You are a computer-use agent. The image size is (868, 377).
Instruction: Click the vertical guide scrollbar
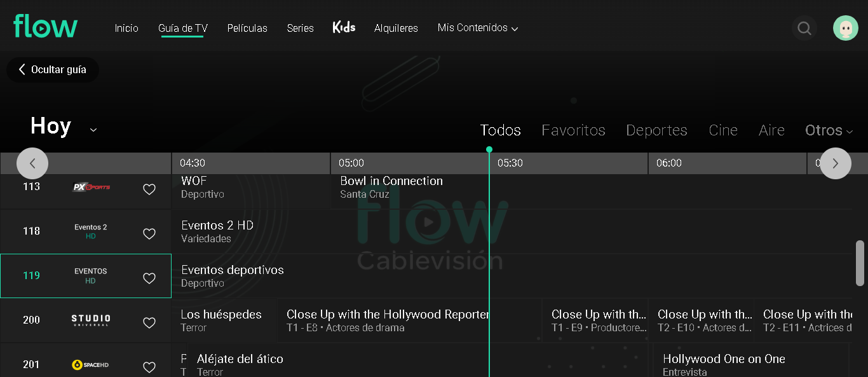point(860,263)
